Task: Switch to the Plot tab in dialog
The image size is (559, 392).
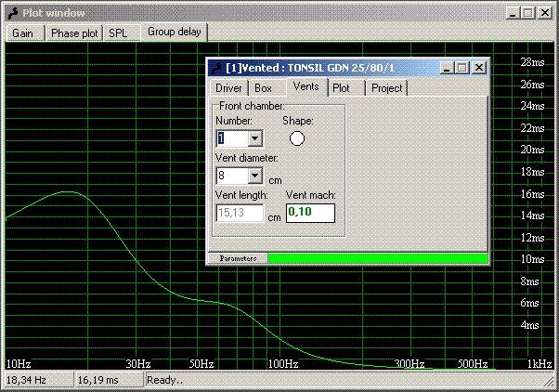Action: click(x=342, y=88)
